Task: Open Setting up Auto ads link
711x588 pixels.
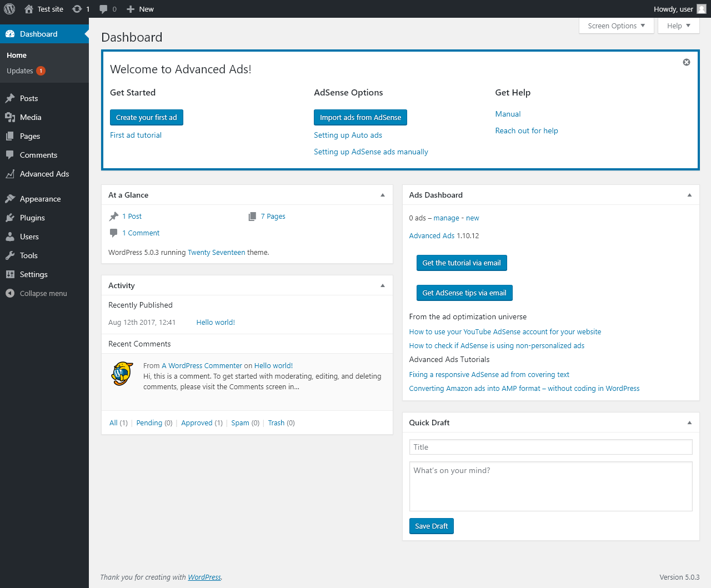Action: pyautogui.click(x=348, y=135)
